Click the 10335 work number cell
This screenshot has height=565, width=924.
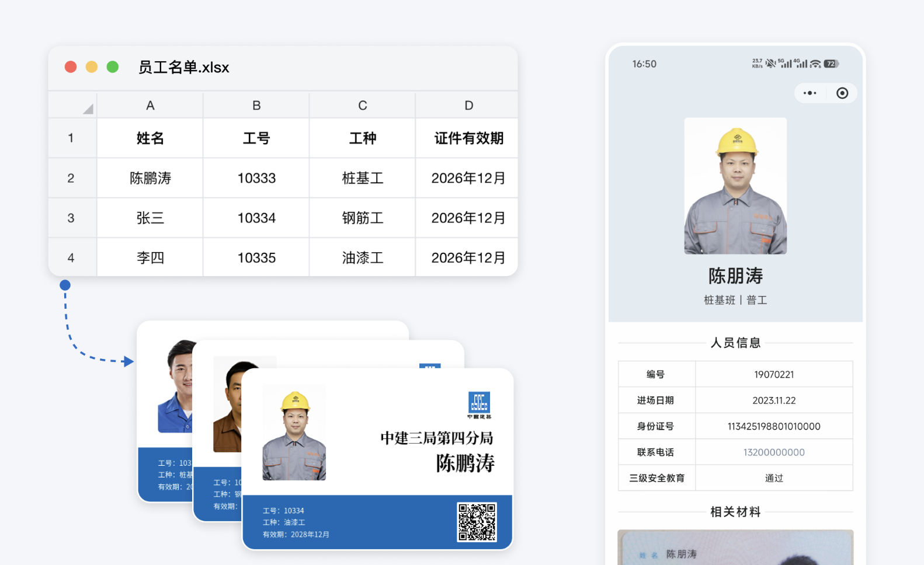[256, 257]
